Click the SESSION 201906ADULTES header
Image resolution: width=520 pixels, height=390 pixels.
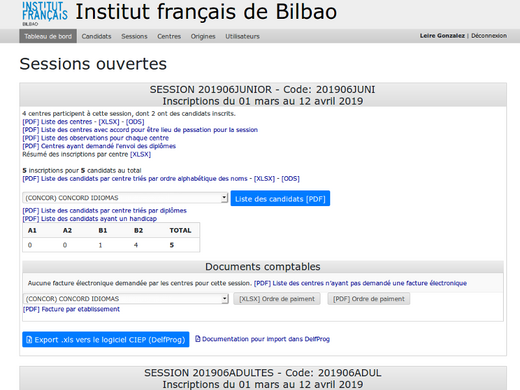[263, 379]
